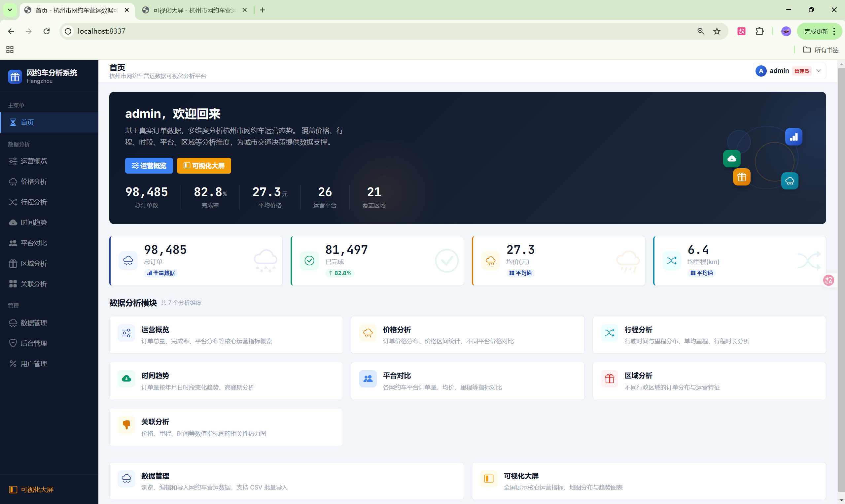Image resolution: width=845 pixels, height=504 pixels.
Task: Click the green check icon on 已完成 card
Action: click(x=309, y=260)
